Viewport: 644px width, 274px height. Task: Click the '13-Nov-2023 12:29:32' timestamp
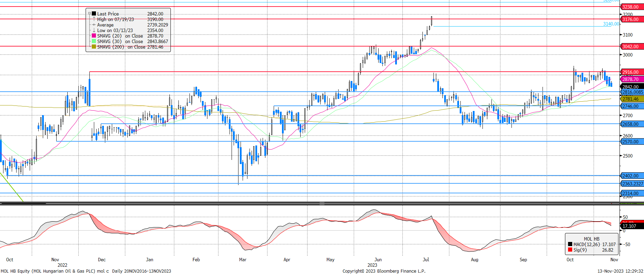coord(620,271)
